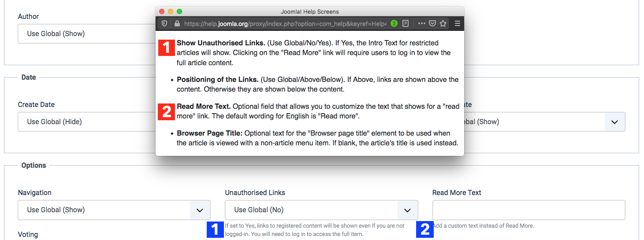Viewport: 644px width, 240px height.
Task: Click the 'Unauthorised Links' field label
Action: point(255,193)
